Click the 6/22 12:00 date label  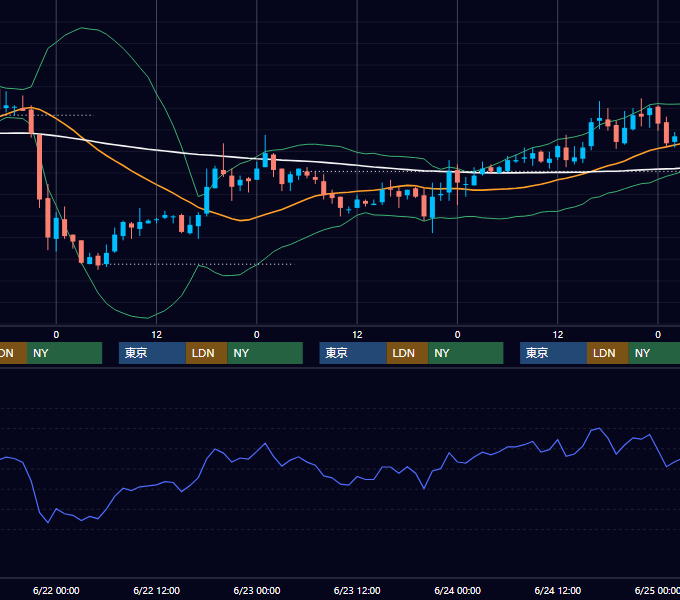(157, 590)
